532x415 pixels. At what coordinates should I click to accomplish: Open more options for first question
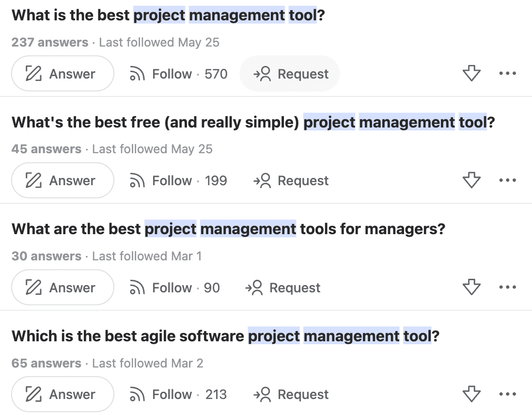(x=508, y=74)
